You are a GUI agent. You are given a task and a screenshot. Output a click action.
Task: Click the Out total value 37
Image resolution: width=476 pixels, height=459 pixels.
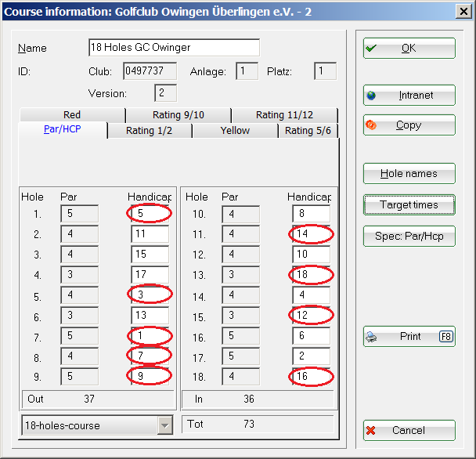tap(89, 399)
